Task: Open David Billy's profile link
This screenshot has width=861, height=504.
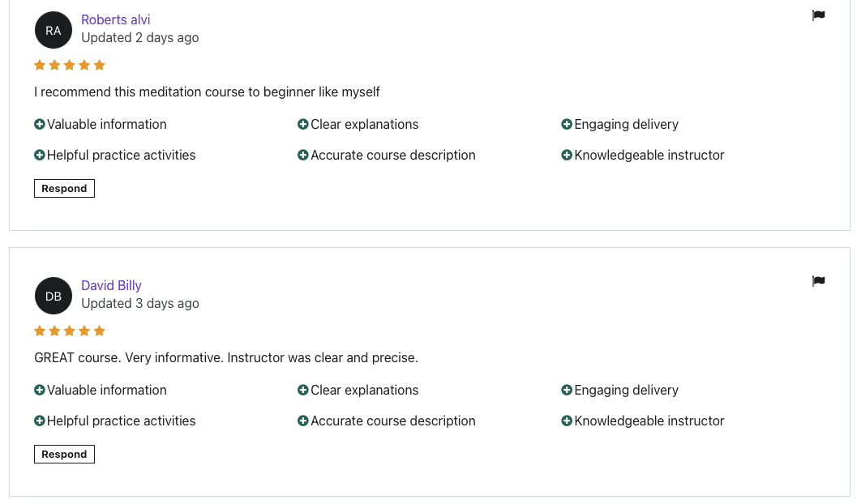Action: tap(111, 285)
